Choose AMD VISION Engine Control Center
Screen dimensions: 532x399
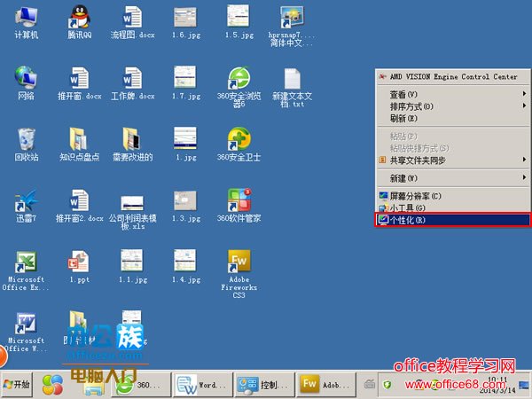point(453,76)
